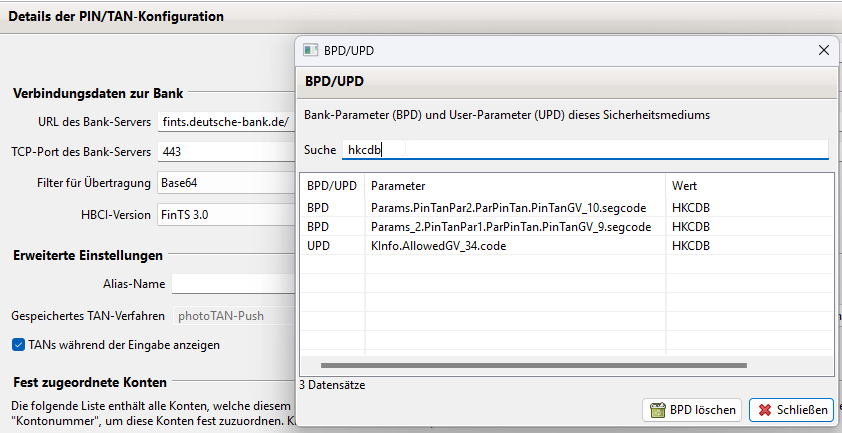The height and width of the screenshot is (433, 842).
Task: Sort by the Wert column header
Action: (750, 186)
